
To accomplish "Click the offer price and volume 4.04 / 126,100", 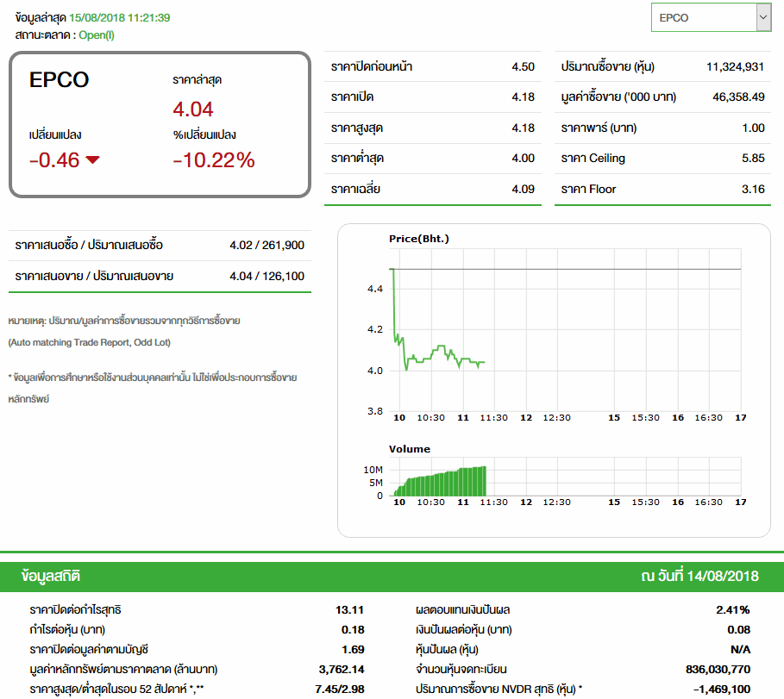I will pos(267,276).
